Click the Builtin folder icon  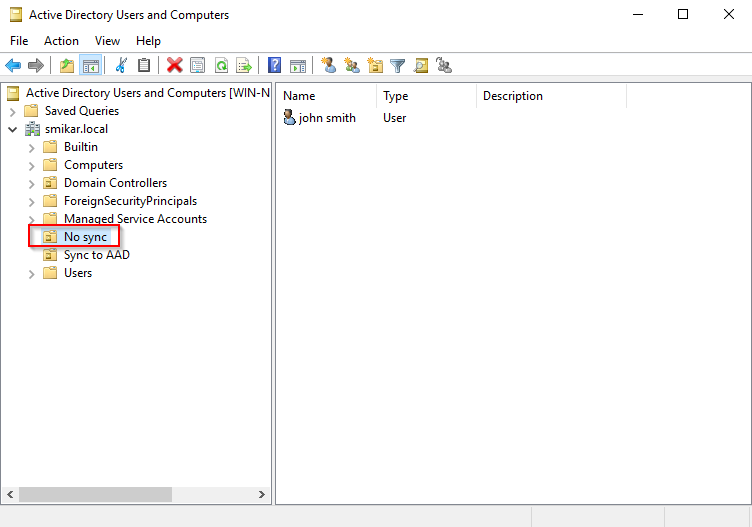pyautogui.click(x=50, y=147)
